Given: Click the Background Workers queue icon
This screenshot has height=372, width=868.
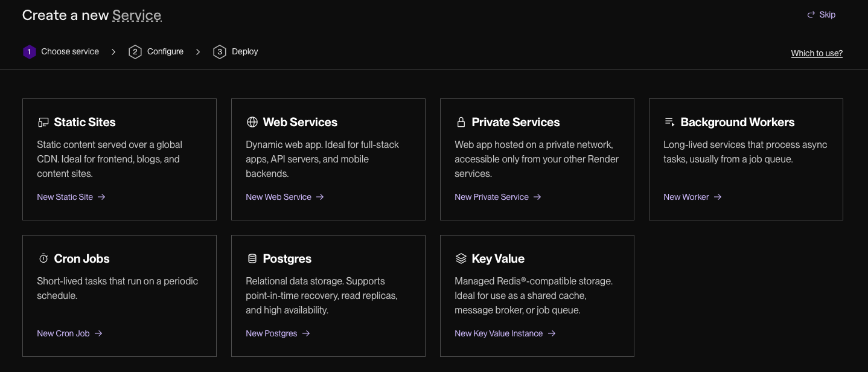Looking at the screenshot, I should pos(669,122).
